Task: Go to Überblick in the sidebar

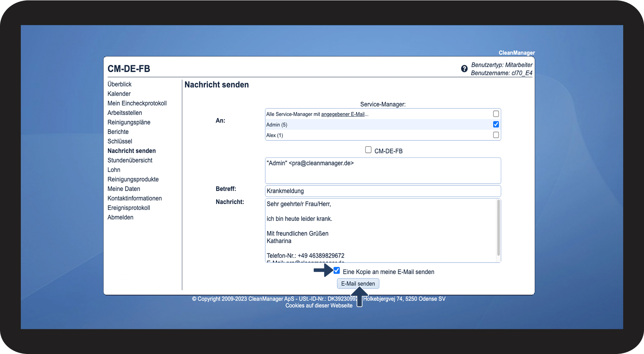Action: click(120, 84)
